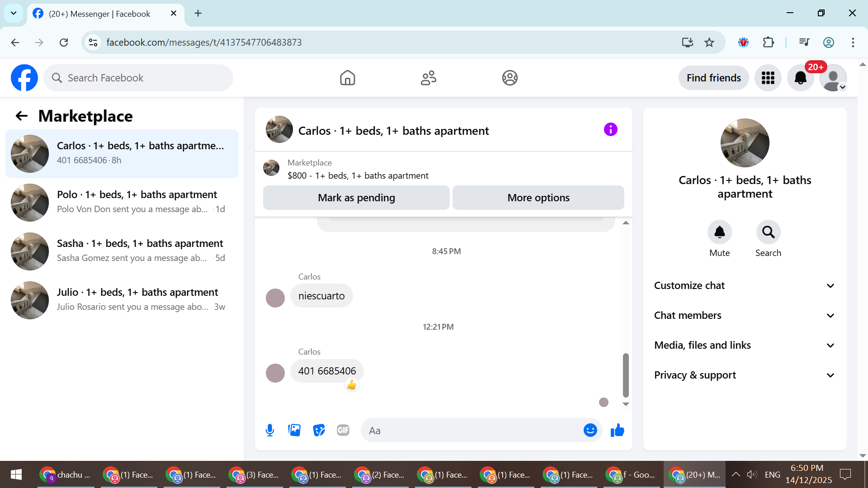Go back using the Marketplace back arrow
The image size is (868, 488).
point(22,116)
